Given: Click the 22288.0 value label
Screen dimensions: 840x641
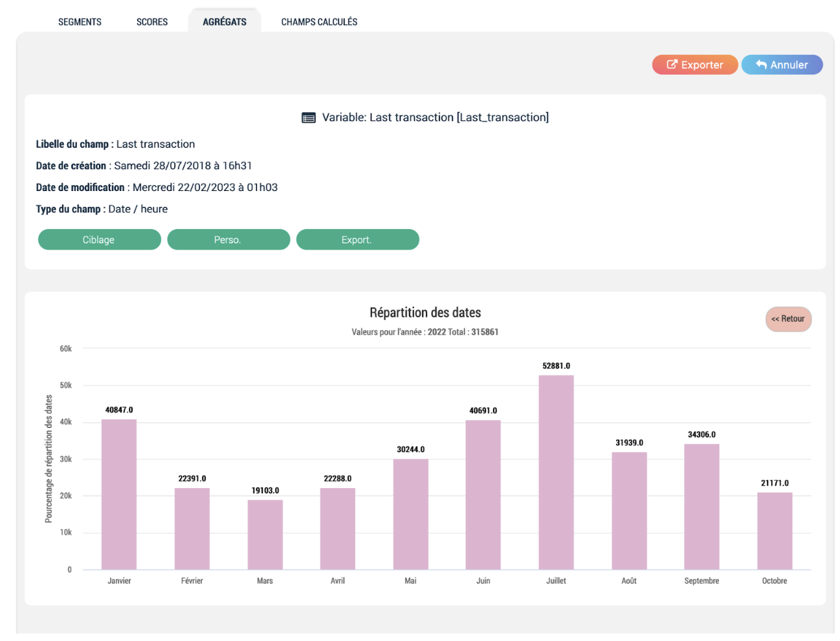Looking at the screenshot, I should (338, 478).
